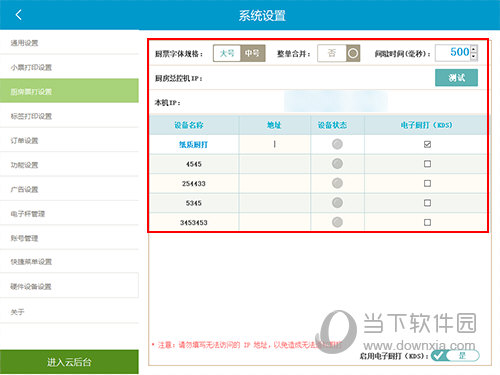500x375 pixels.
Task: Open 广告设置 in the sidebar
Action: pyautogui.click(x=69, y=189)
